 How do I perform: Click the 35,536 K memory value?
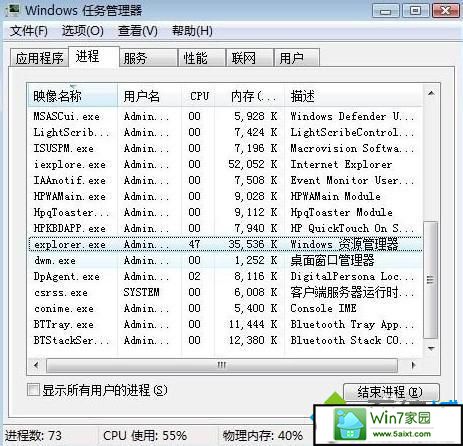click(x=253, y=244)
